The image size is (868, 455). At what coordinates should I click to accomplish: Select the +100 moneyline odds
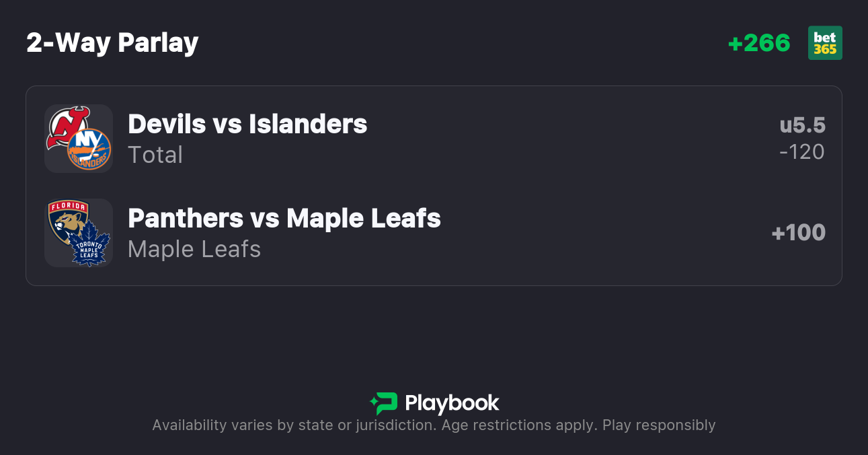[x=798, y=233]
